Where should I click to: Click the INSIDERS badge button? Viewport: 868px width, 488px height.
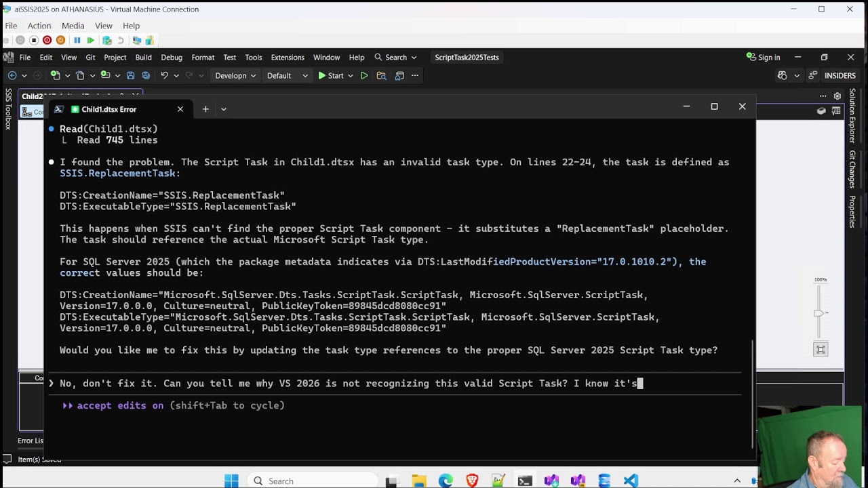click(840, 75)
